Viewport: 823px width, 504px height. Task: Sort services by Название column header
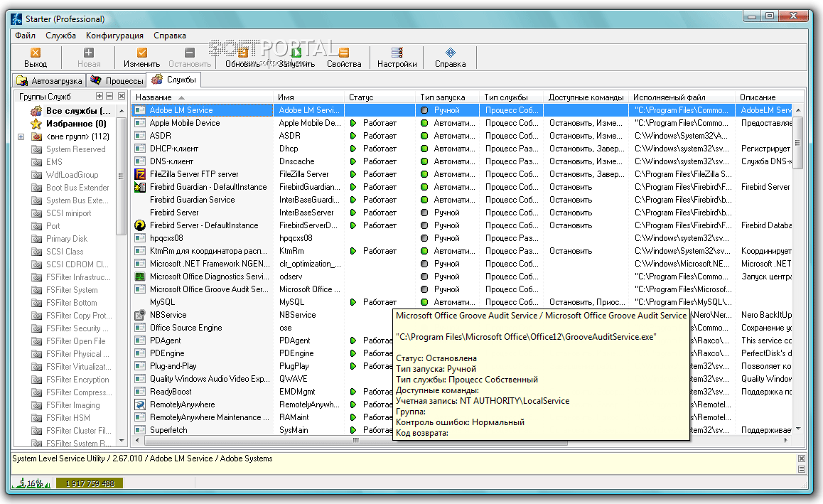[154, 97]
